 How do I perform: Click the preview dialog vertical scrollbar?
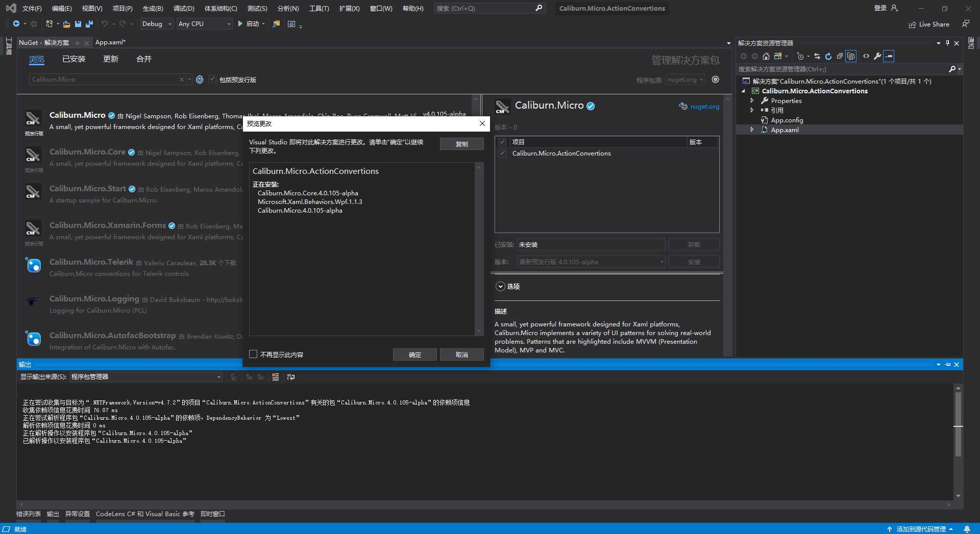479,249
